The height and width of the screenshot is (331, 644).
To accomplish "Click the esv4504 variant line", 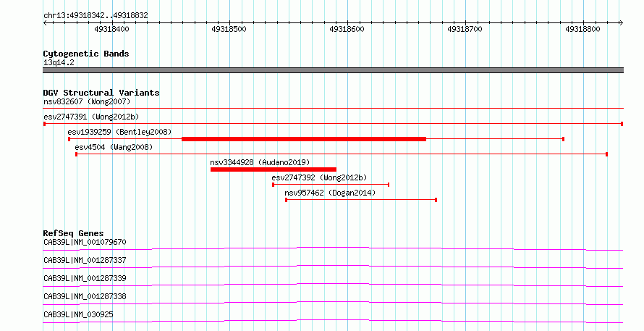I will click(x=342, y=154).
